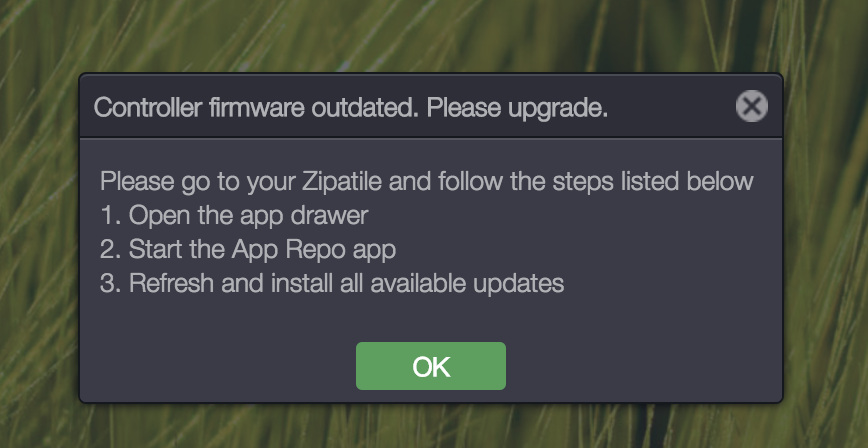Close the firmware dialog with the X icon

coord(751,106)
